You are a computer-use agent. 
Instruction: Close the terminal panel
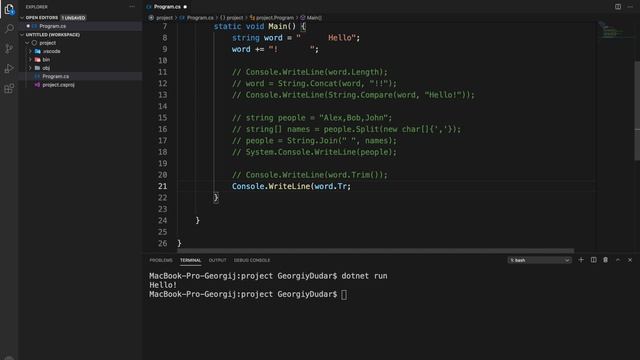click(x=630, y=260)
